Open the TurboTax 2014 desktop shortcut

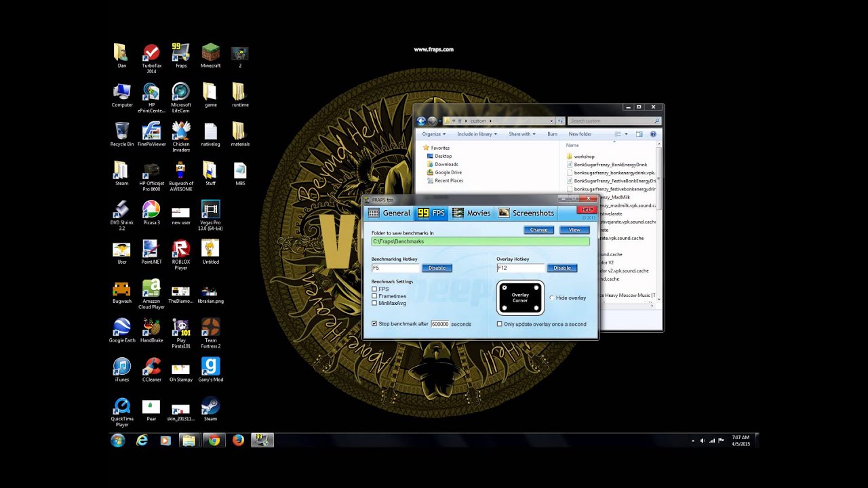pos(151,58)
